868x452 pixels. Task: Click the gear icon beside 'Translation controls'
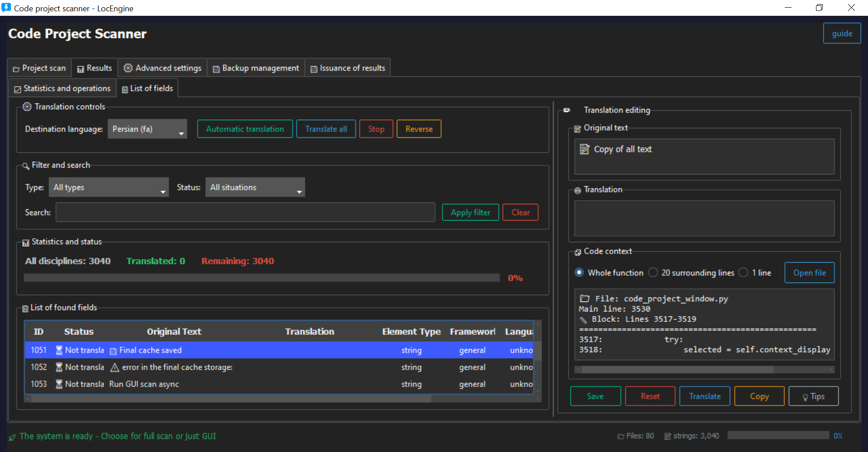[27, 107]
